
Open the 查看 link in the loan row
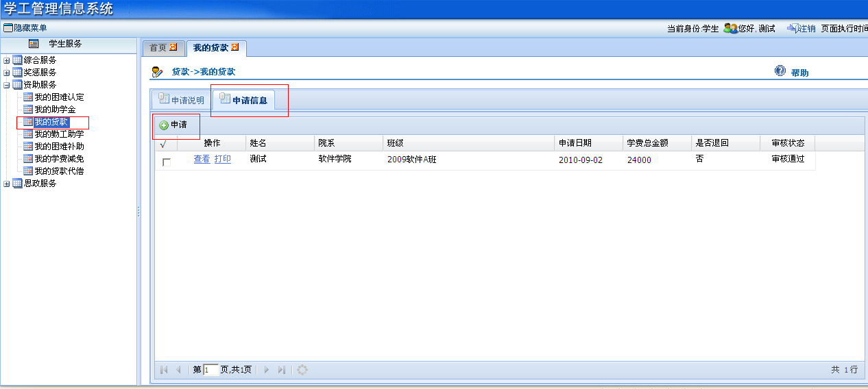[202, 160]
